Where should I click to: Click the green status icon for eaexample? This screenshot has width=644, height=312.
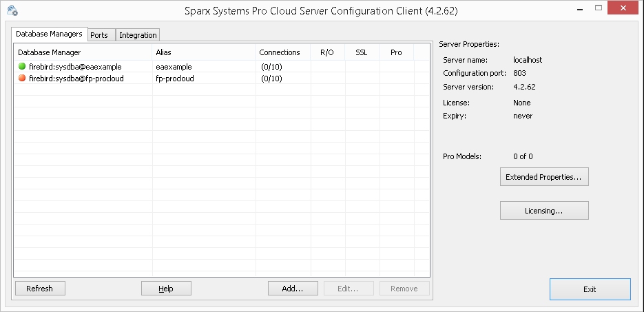click(x=22, y=67)
